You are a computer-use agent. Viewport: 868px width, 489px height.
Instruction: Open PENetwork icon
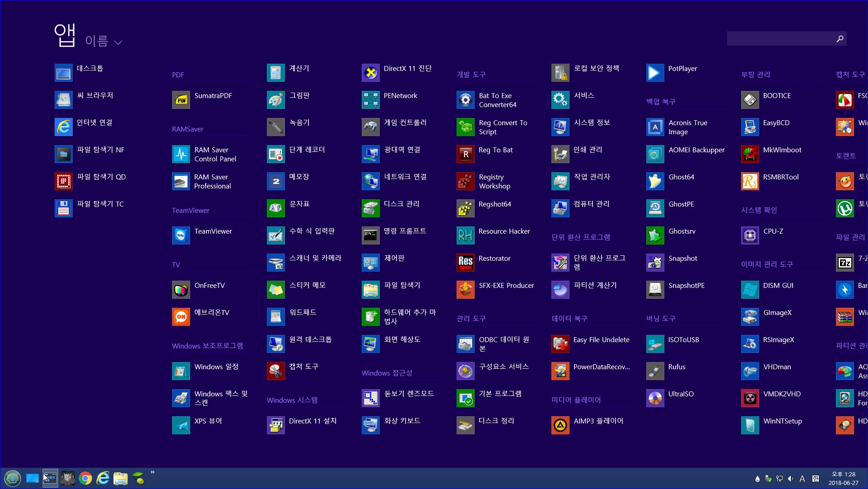(x=371, y=100)
